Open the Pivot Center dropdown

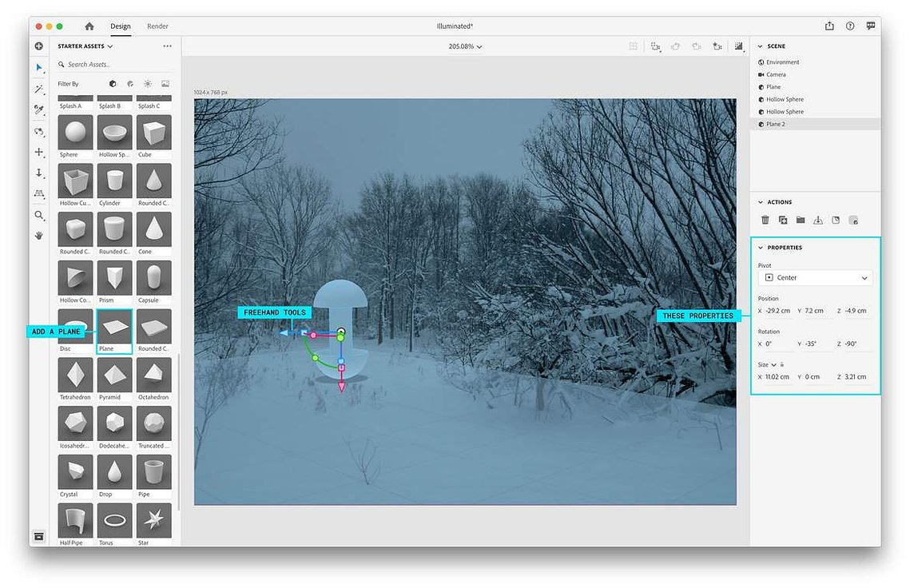click(815, 277)
